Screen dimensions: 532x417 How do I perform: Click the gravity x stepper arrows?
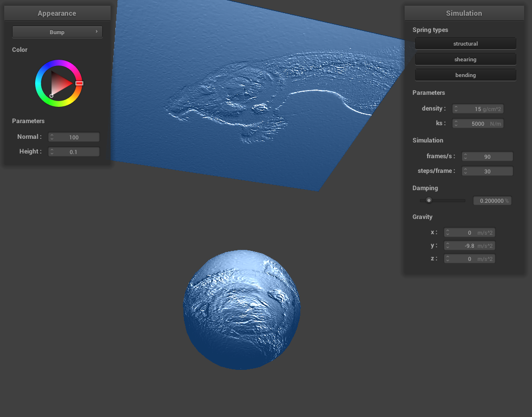(x=448, y=233)
